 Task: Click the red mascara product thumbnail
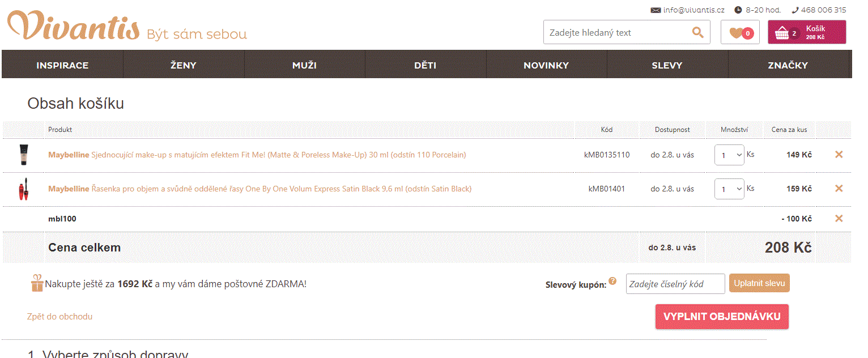tap(23, 189)
